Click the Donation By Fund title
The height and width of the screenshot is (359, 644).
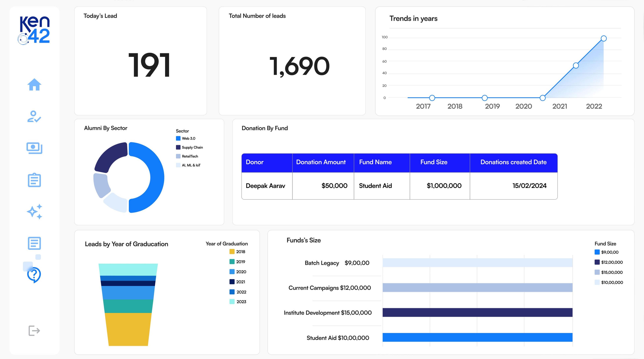coord(264,128)
